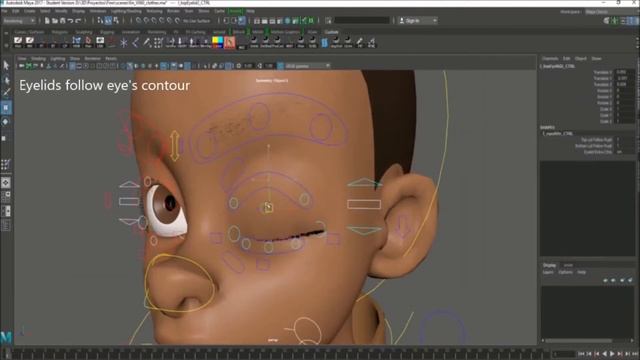The height and width of the screenshot is (360, 640).
Task: Click the red figure shelf icon
Action: pyautogui.click(x=88, y=41)
